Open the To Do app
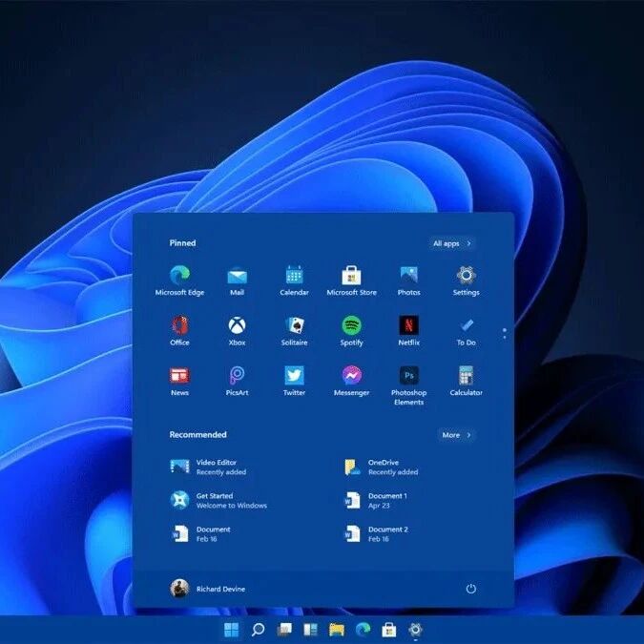 (466, 332)
